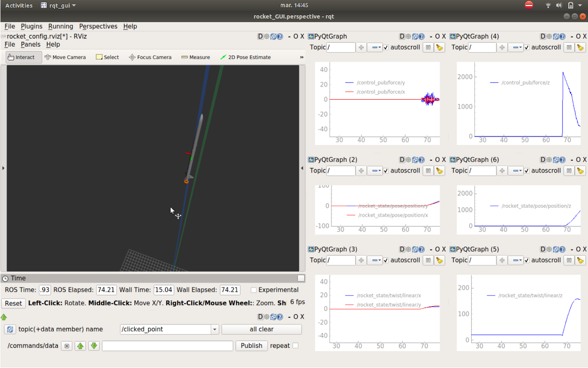Select the Interact tool in RViz

(x=23, y=57)
